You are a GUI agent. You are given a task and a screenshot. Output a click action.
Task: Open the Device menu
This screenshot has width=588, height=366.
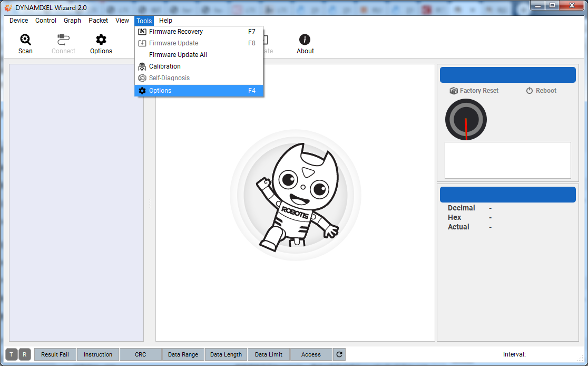(x=19, y=21)
